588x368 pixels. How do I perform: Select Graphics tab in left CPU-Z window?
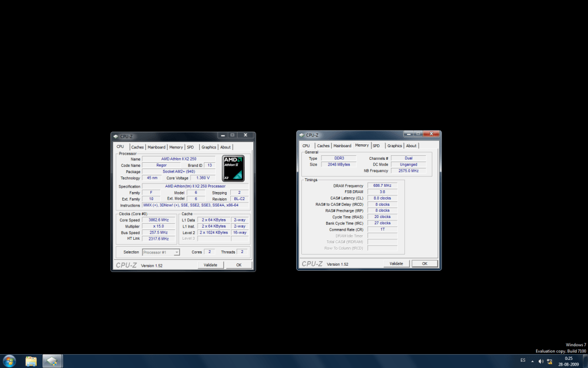coord(208,147)
